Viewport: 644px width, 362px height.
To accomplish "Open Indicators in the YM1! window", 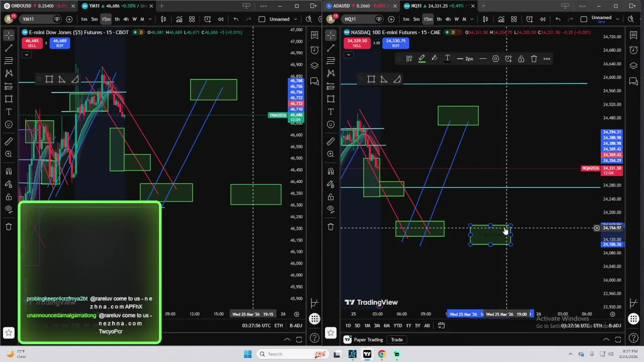I will pos(179,19).
